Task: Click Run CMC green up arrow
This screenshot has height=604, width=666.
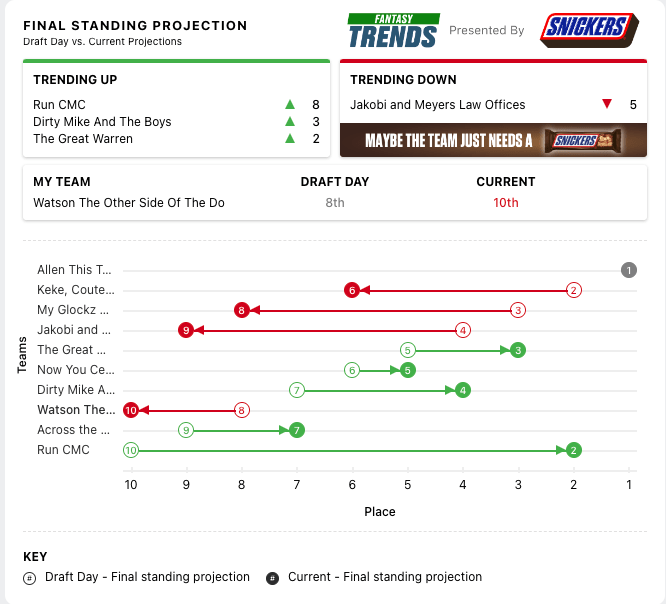Action: click(290, 105)
